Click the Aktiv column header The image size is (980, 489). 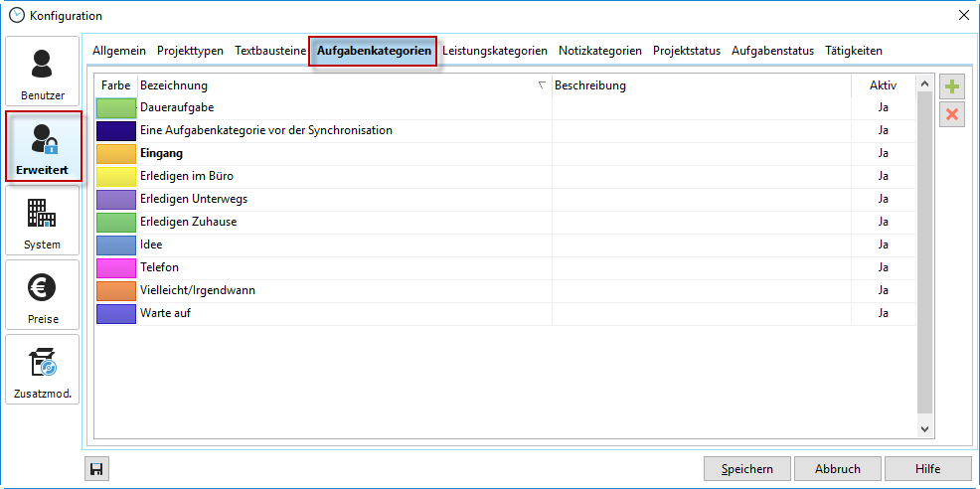pos(883,85)
